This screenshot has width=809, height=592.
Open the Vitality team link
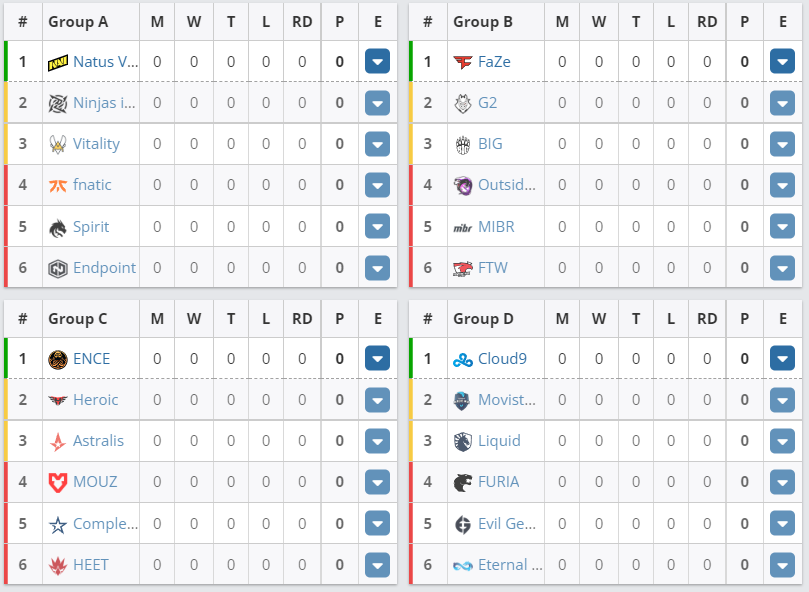(x=96, y=144)
